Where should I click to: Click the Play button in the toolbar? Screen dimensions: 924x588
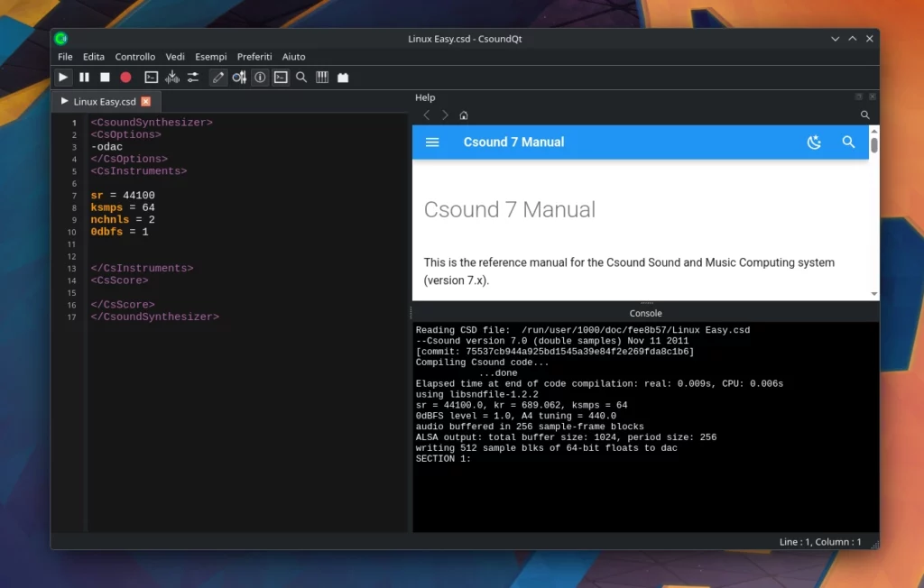[63, 78]
